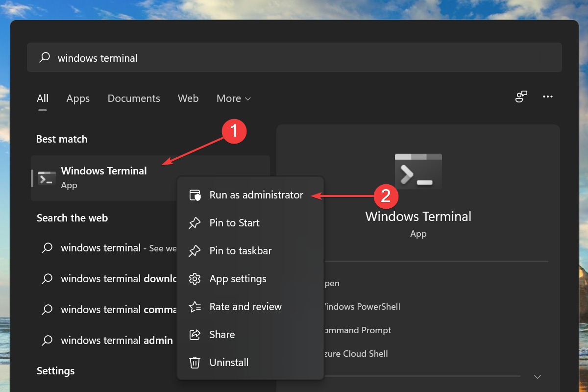Open the feedback/account people icon
This screenshot has height=392, width=588.
(521, 97)
